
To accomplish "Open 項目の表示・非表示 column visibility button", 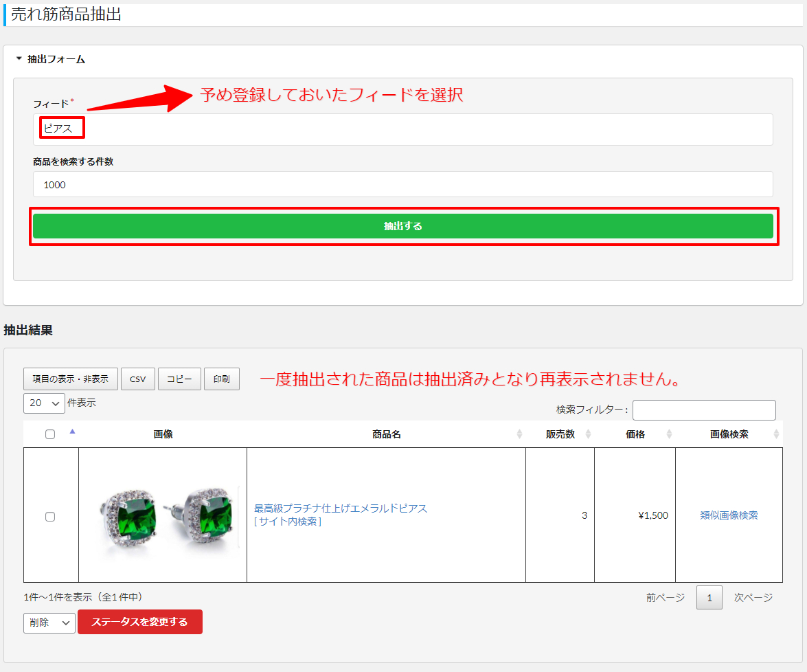I will (x=71, y=379).
